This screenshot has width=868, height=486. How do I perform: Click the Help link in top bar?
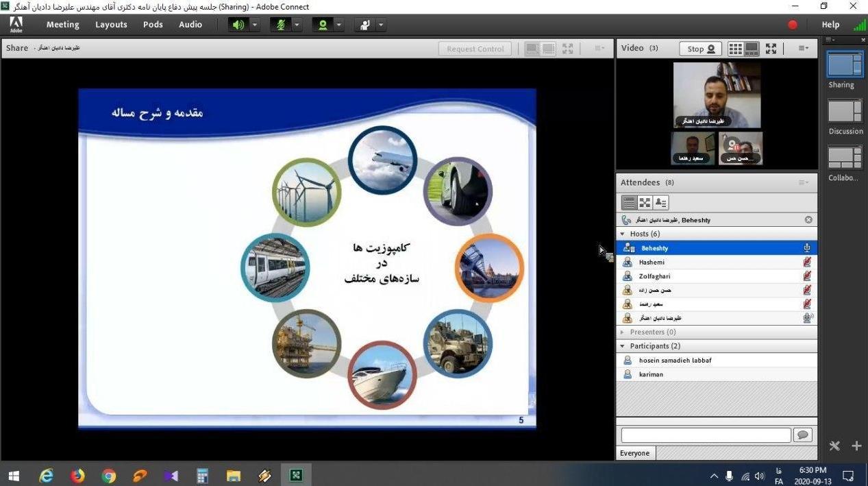pyautogui.click(x=830, y=25)
